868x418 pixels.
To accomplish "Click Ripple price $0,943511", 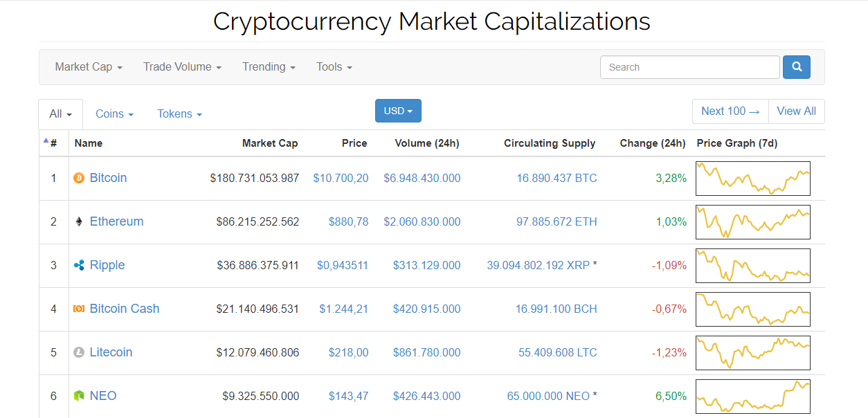I will (x=343, y=265).
